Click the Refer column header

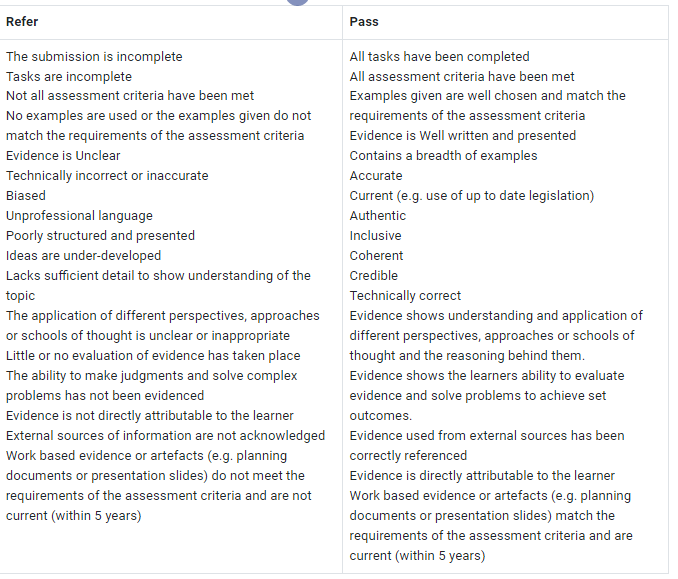(22, 21)
